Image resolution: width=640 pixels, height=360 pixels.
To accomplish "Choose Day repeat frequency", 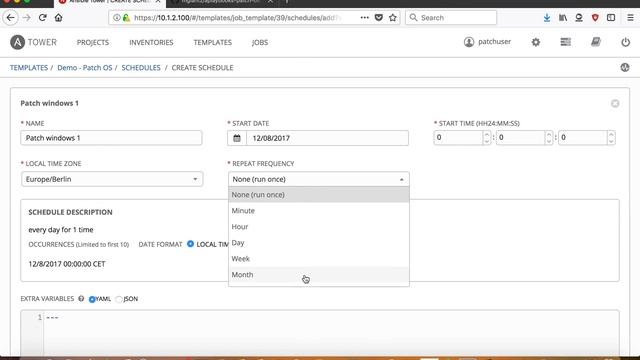I will [x=319, y=242].
